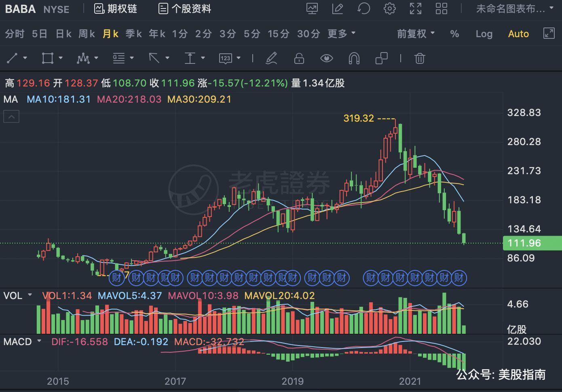Viewport: 562px width, 392px height.
Task: Toggle the lock drawings icon
Action: [x=299, y=59]
